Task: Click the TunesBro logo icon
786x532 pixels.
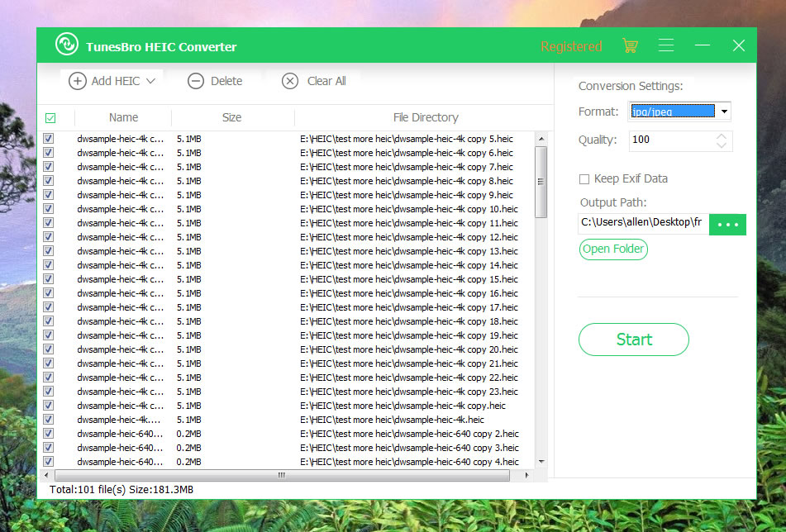Action: (67, 44)
